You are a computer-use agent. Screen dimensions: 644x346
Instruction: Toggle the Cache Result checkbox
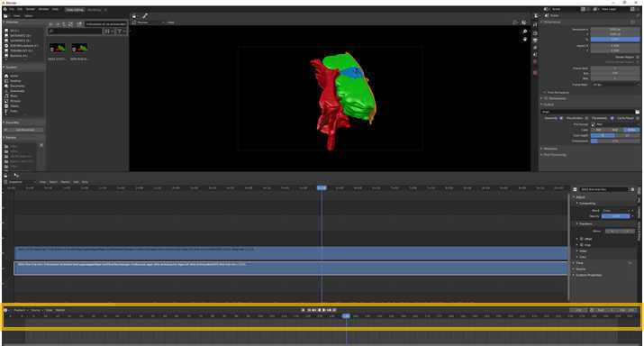(638, 118)
